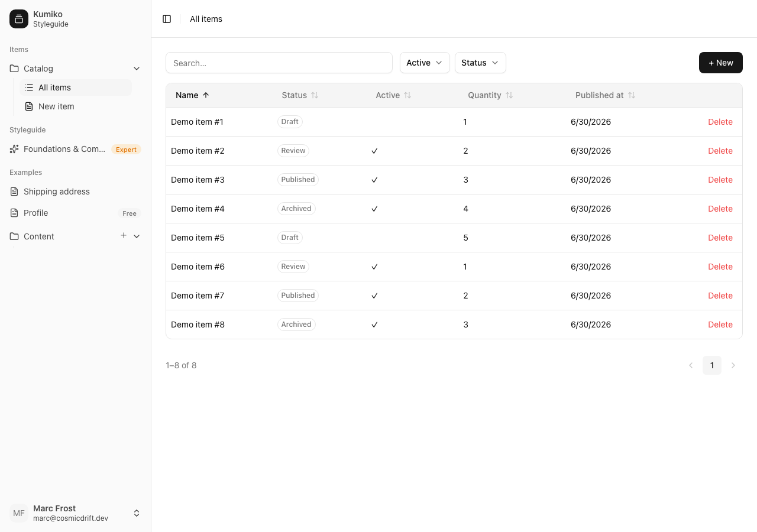Viewport: 757px width, 532px height.
Task: Click the Foundations & Components sparkle icon
Action: click(x=14, y=149)
